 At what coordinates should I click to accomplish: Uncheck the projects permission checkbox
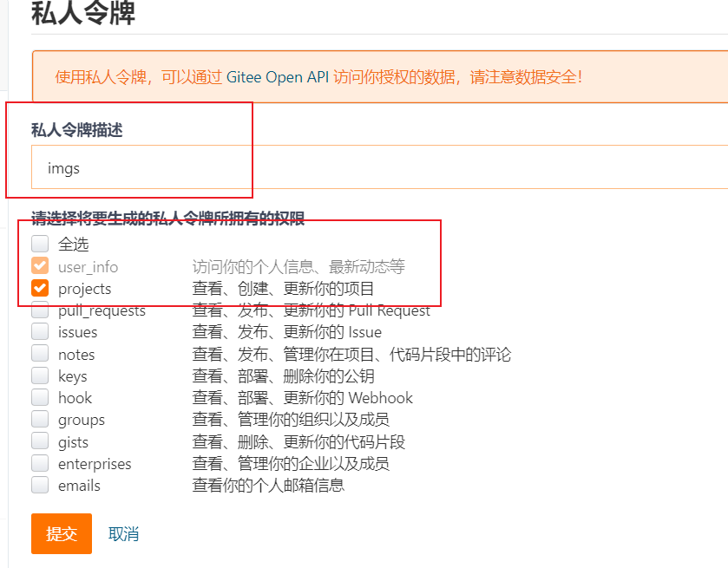(40, 288)
